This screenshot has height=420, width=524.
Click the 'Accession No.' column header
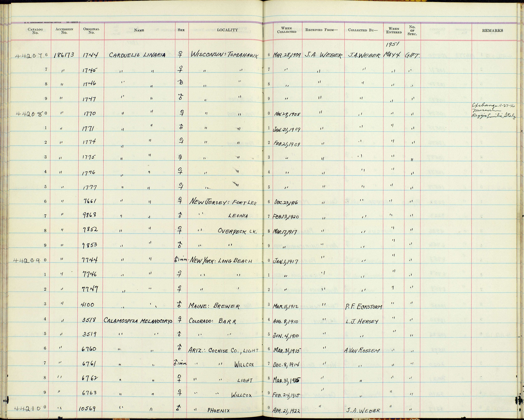click(x=64, y=31)
